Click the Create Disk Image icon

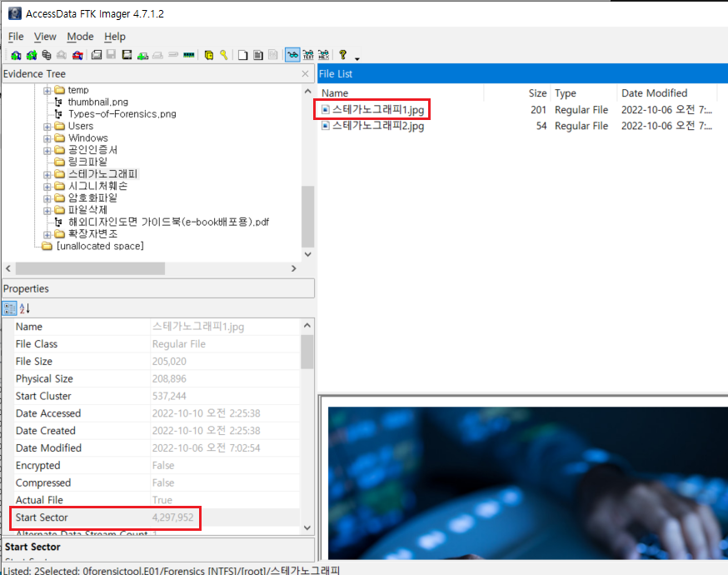(97, 55)
